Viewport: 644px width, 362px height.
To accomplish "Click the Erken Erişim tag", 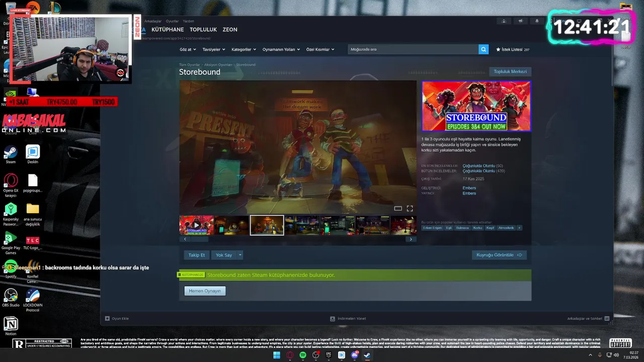I will pyautogui.click(x=432, y=228).
